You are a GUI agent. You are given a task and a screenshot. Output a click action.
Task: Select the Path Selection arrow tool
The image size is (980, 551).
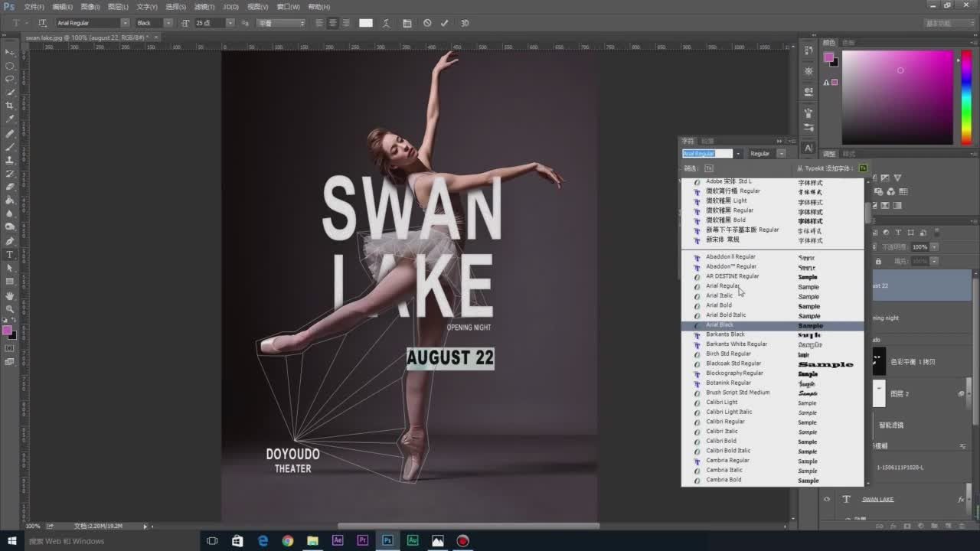pyautogui.click(x=10, y=269)
